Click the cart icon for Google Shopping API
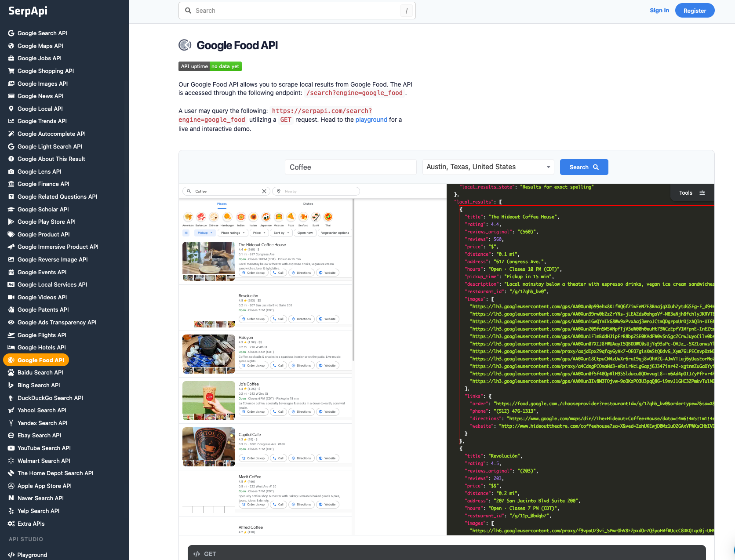The height and width of the screenshot is (560, 735). (11, 71)
